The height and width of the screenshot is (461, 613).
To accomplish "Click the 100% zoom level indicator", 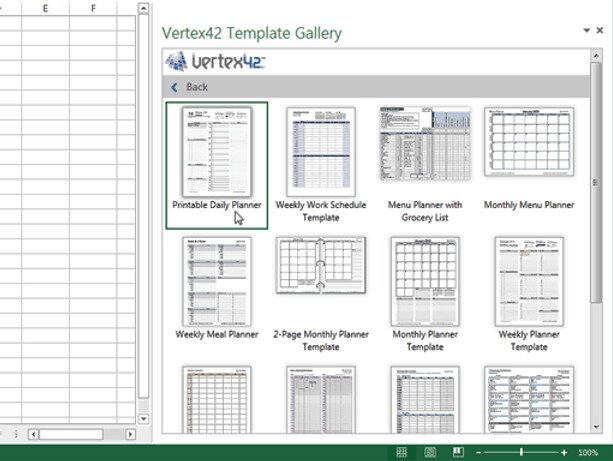I will pyautogui.click(x=588, y=453).
